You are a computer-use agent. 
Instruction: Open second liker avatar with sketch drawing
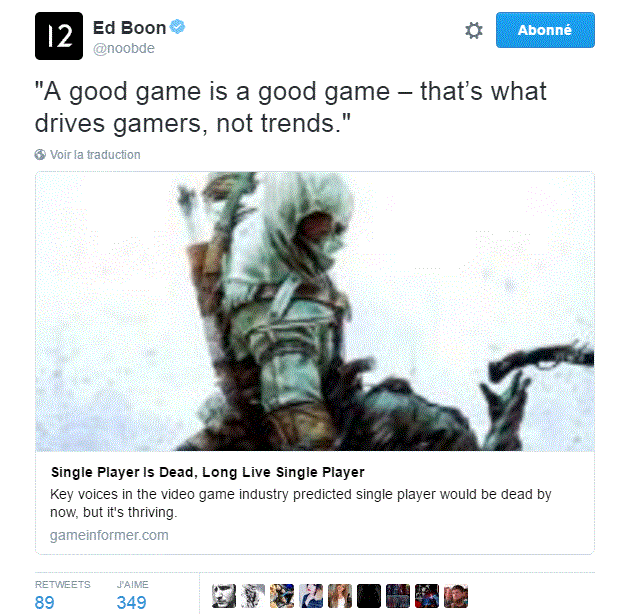pos(253,596)
